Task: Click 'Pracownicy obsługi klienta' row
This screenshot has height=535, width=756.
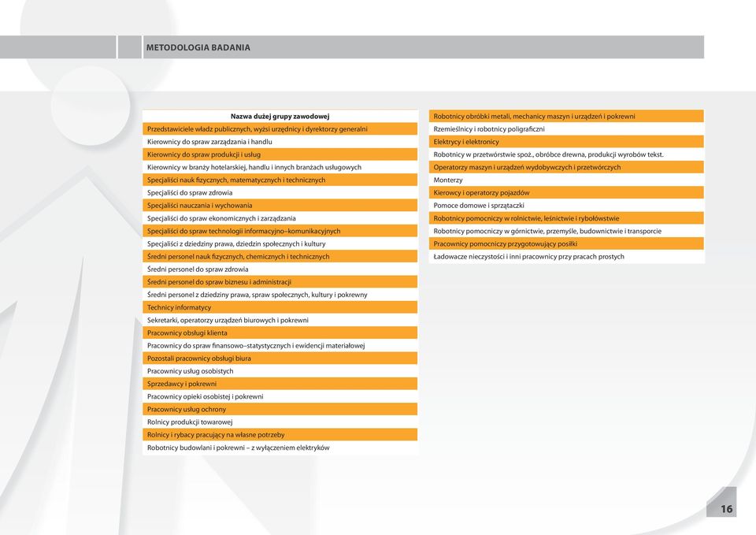Action: [x=280, y=333]
